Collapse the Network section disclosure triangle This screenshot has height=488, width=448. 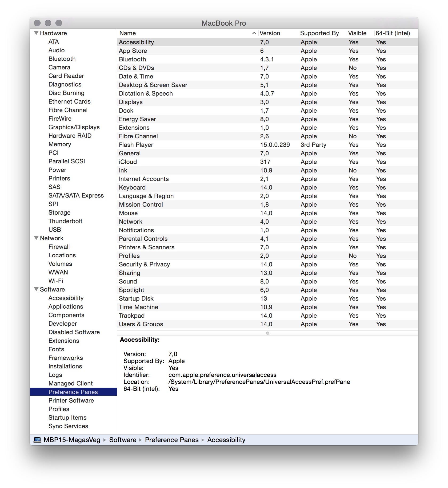(36, 238)
